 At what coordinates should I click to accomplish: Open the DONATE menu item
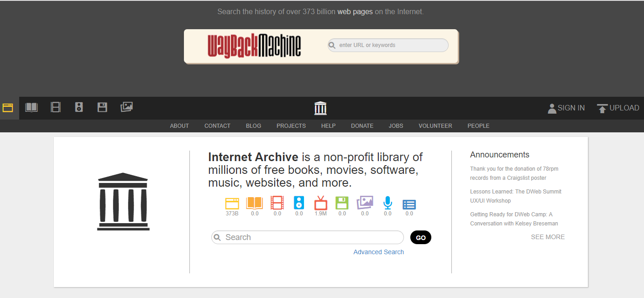362,126
